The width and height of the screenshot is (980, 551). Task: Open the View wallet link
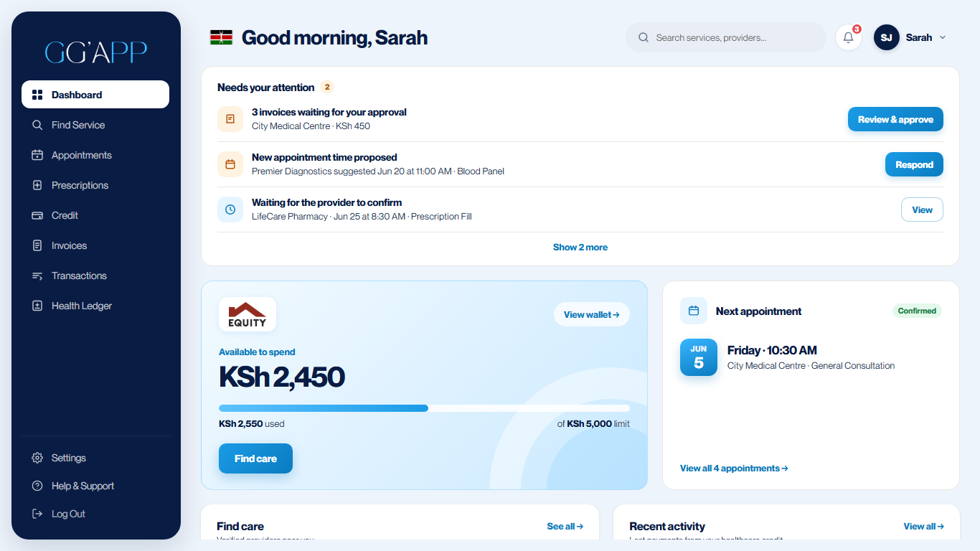coord(592,314)
